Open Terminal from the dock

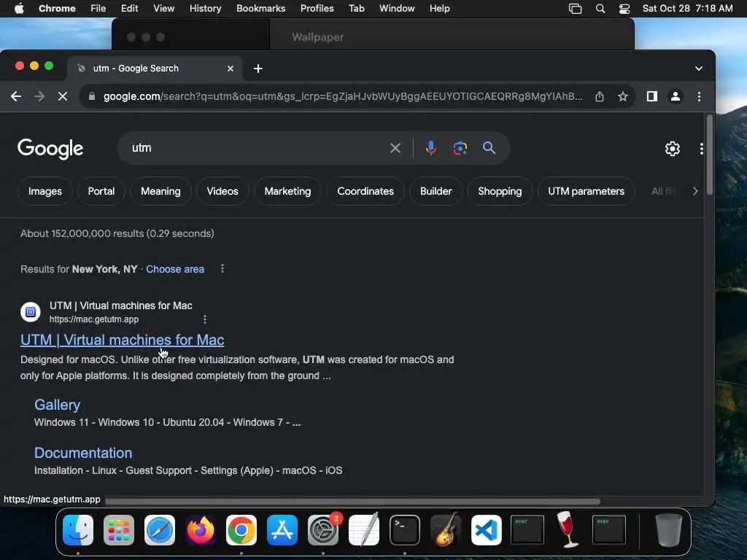point(404,530)
